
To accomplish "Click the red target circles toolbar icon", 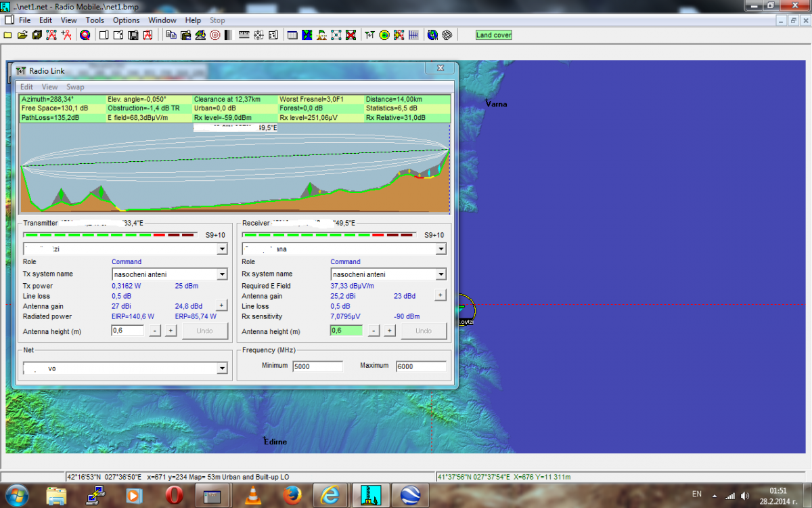I will click(x=215, y=35).
